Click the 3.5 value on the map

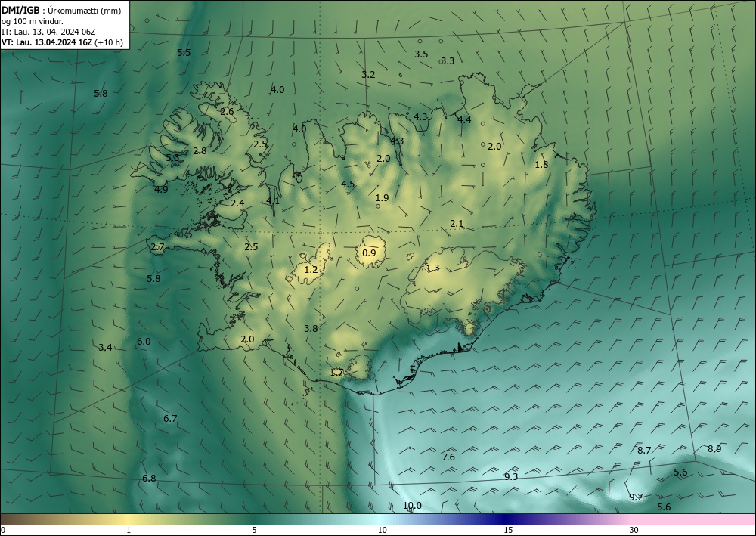[421, 54]
